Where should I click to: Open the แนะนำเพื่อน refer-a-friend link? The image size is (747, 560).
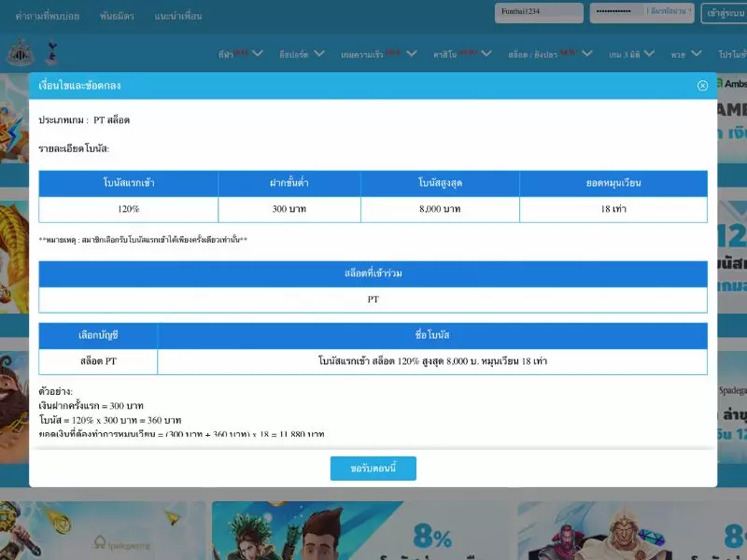(177, 16)
